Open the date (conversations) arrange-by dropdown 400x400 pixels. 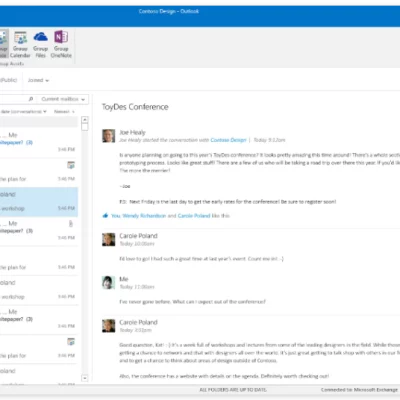[x=23, y=111]
